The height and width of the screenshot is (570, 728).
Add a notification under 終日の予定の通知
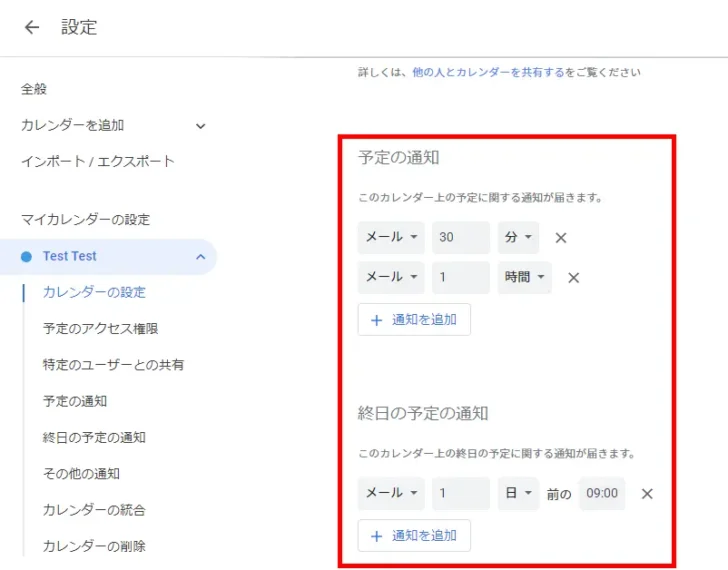tap(414, 536)
